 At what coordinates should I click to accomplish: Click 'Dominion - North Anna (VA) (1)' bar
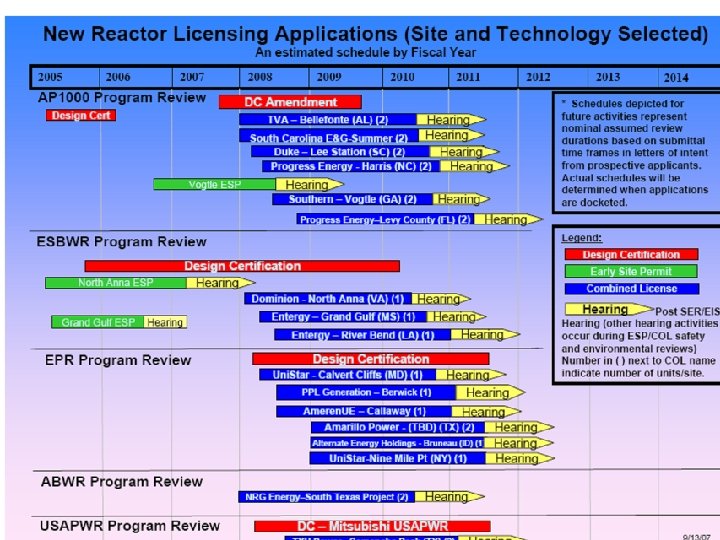coord(328,299)
